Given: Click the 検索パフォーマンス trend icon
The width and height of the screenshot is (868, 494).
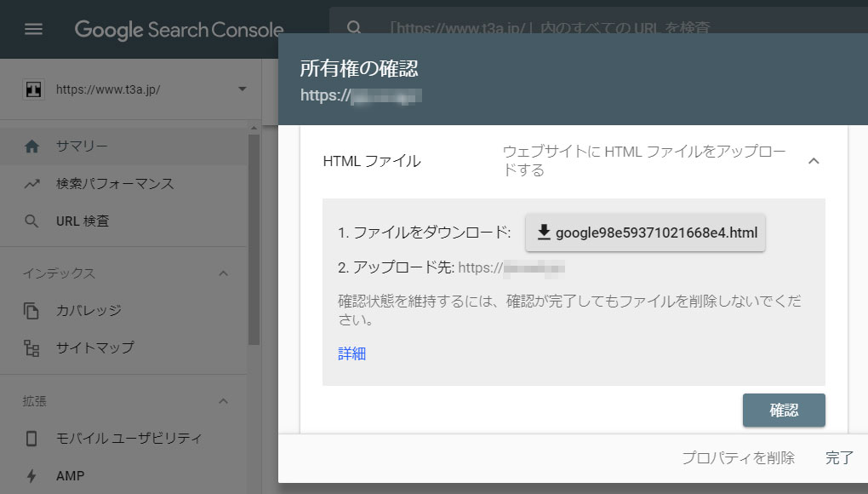Looking at the screenshot, I should click(32, 184).
